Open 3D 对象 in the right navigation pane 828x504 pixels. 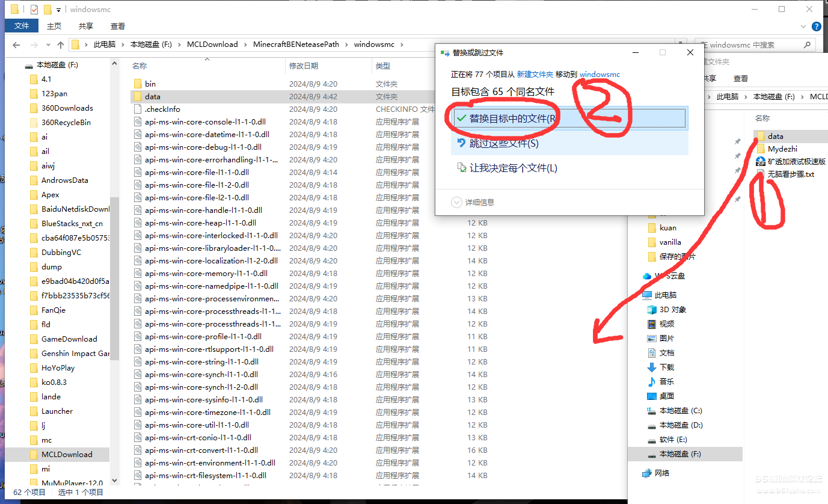pyautogui.click(x=672, y=309)
